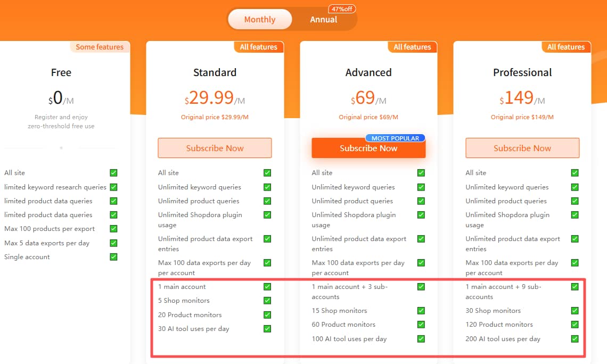
Task: Click Advanced plan 60 Product monitors checkmark
Action: click(421, 325)
